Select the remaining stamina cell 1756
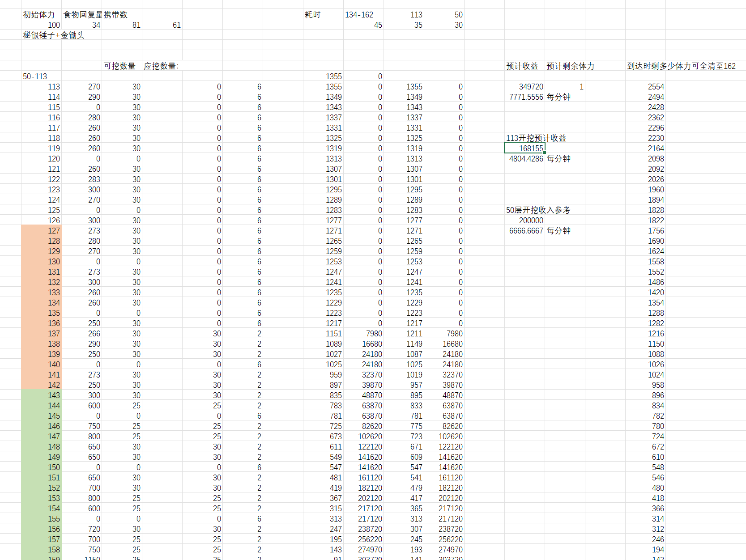Image resolution: width=746 pixels, height=560 pixels. [645, 230]
